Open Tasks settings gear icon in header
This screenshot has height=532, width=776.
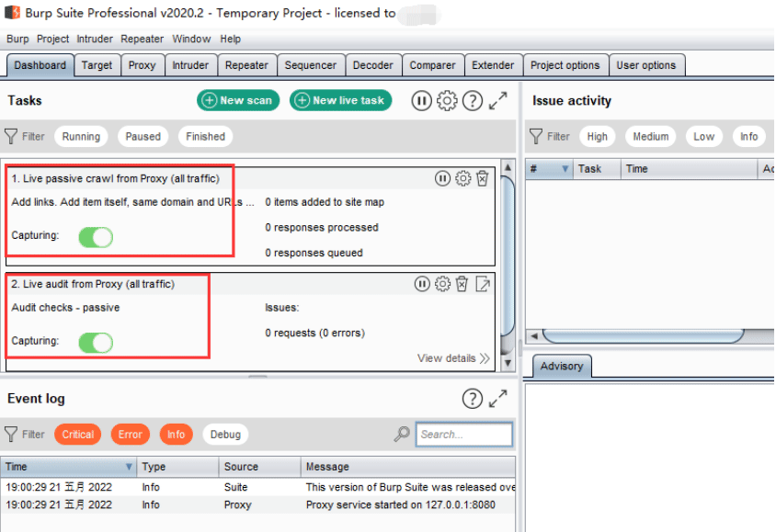click(x=447, y=100)
